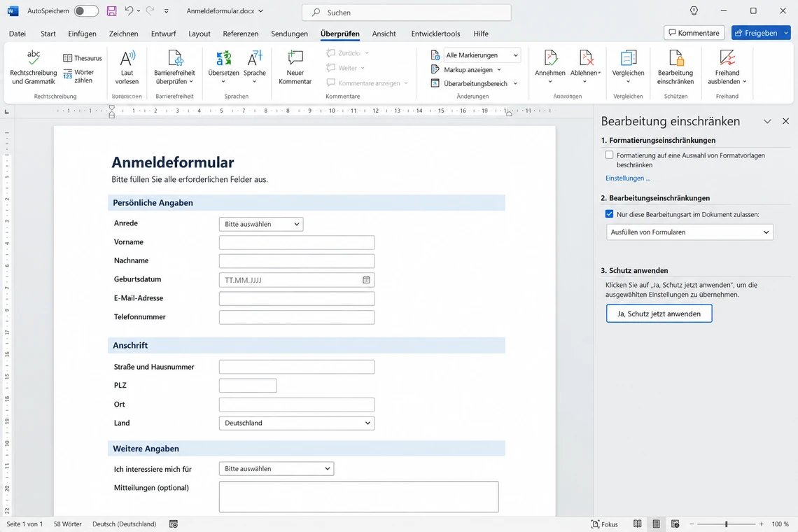
Task: Click Bearbeitung einschränken ribbon button
Action: [x=675, y=66]
